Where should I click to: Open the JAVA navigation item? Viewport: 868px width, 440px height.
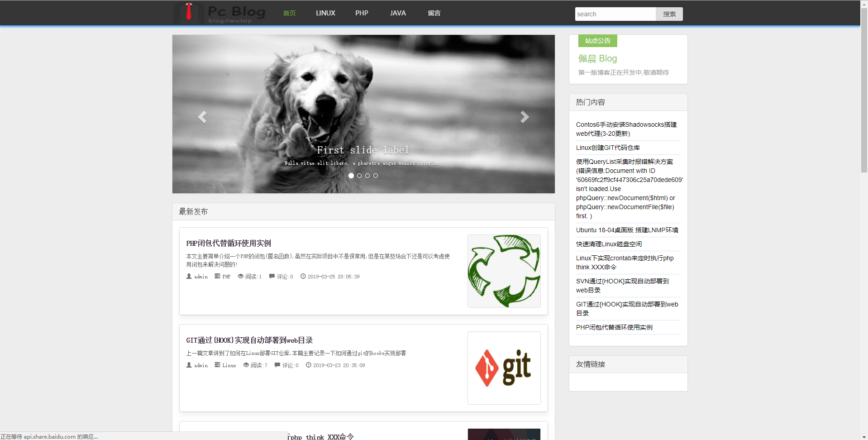point(398,13)
